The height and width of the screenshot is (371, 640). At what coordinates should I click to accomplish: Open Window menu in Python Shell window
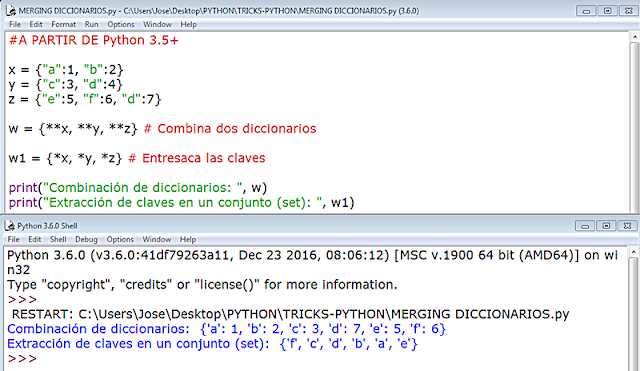click(157, 239)
